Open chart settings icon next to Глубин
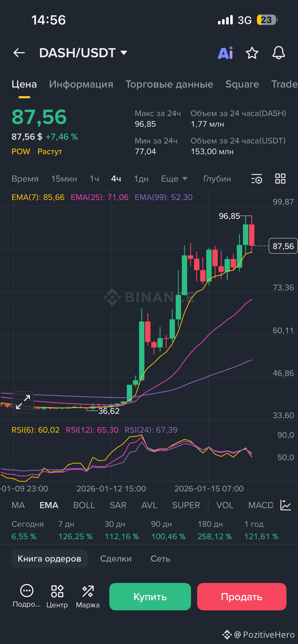The width and height of the screenshot is (298, 644). (x=257, y=179)
